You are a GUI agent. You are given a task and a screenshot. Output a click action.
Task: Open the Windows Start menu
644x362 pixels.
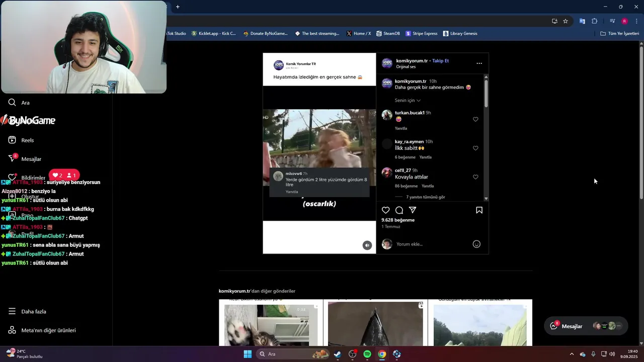(248, 354)
